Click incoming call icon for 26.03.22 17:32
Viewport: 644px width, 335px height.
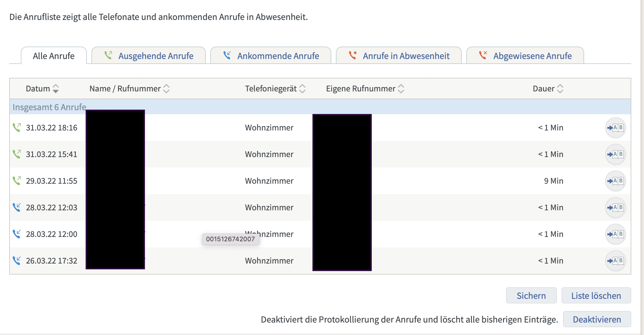(x=17, y=261)
